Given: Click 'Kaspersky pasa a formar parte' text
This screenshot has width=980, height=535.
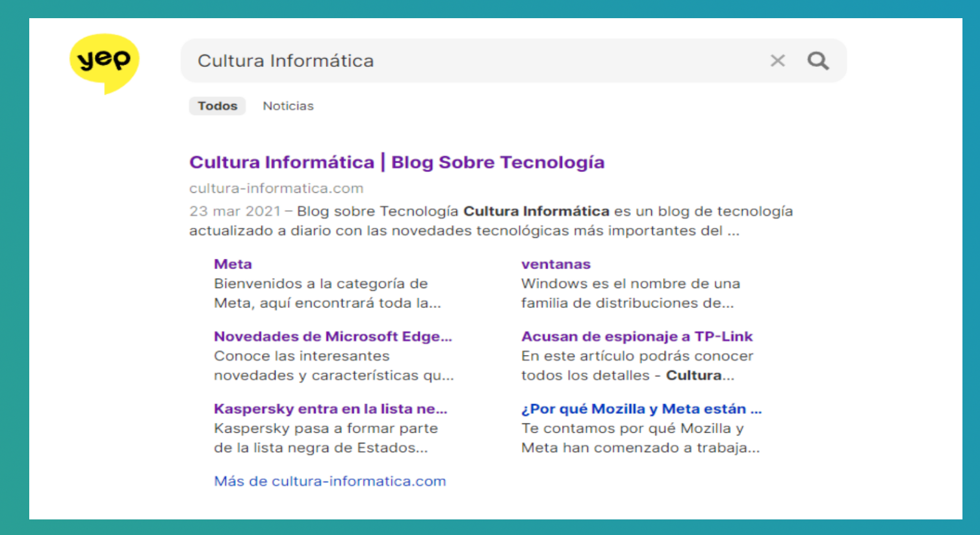Looking at the screenshot, I should (326, 429).
